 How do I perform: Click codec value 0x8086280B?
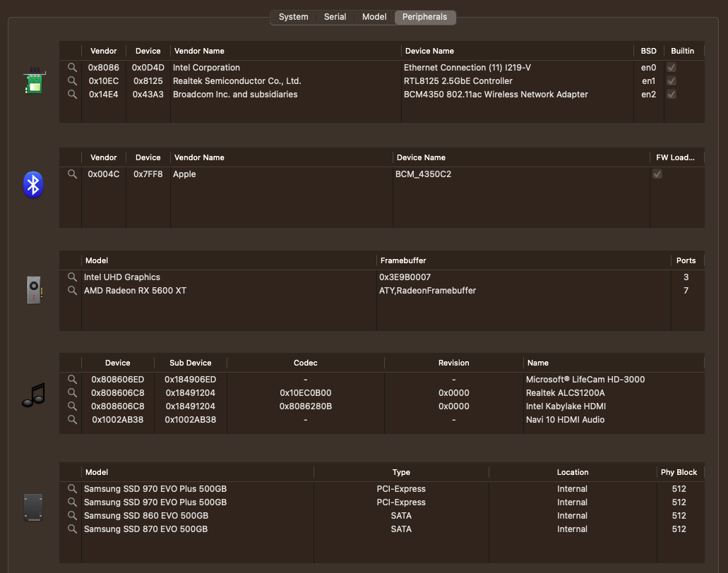tap(306, 406)
